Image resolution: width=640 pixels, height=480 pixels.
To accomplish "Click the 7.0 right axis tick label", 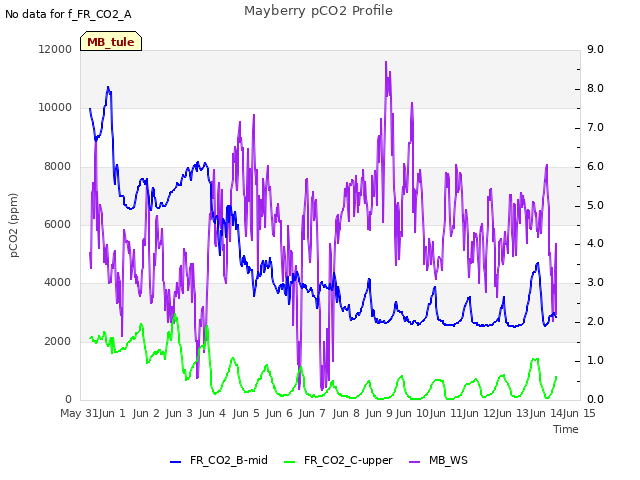I will click(x=595, y=127).
